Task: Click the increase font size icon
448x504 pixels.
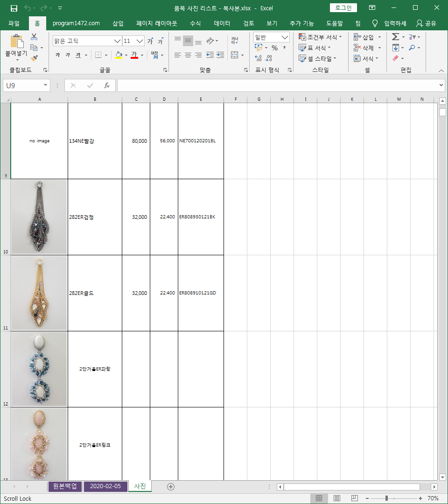Action: click(150, 41)
